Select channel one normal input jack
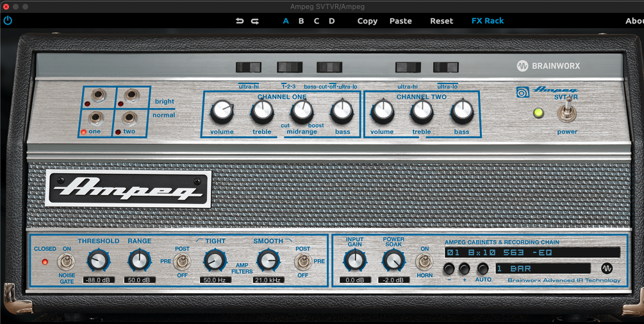 pyautogui.click(x=95, y=119)
